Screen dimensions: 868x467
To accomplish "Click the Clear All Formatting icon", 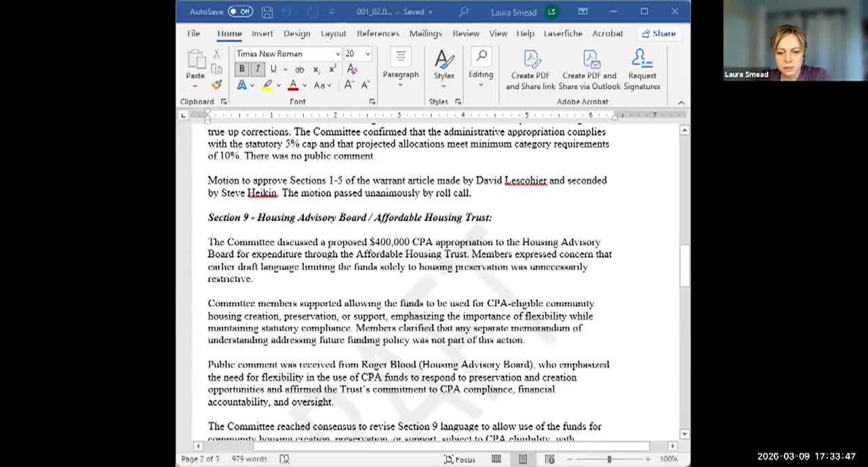I will click(x=352, y=69).
